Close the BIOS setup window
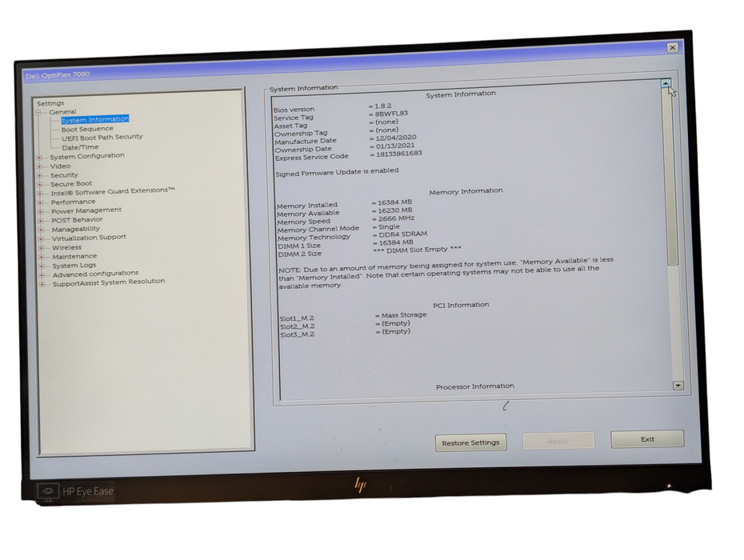Image resolution: width=744 pixels, height=560 pixels. [672, 47]
